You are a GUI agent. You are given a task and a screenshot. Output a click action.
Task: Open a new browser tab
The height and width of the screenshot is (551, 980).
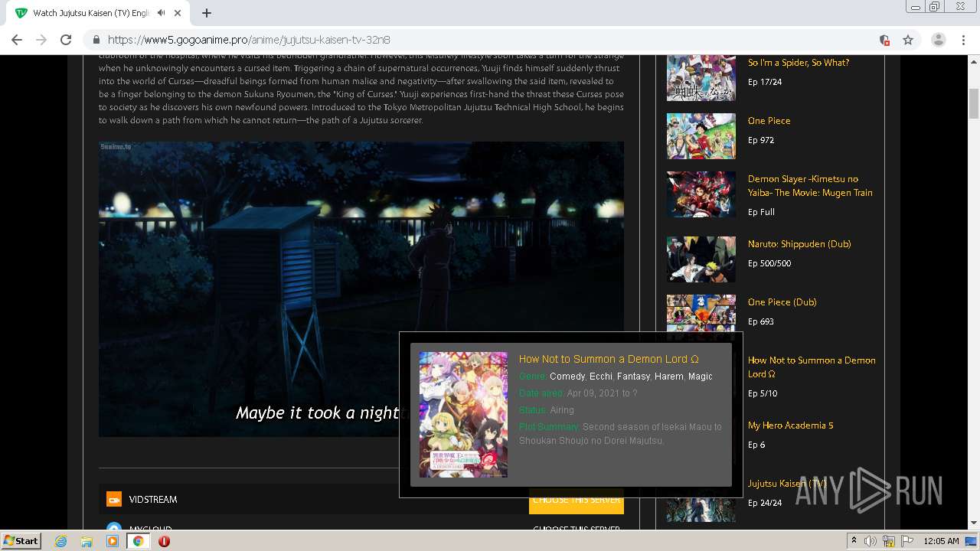coord(206,13)
